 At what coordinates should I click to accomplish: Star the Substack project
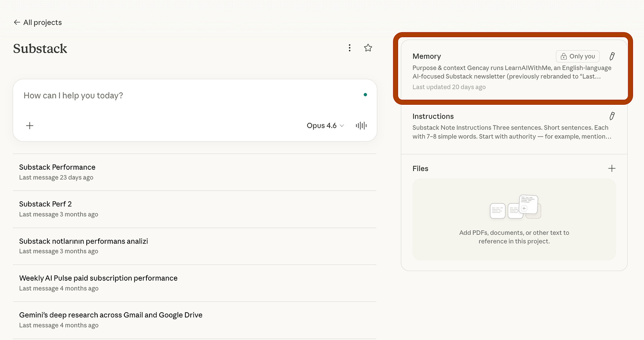(x=368, y=48)
